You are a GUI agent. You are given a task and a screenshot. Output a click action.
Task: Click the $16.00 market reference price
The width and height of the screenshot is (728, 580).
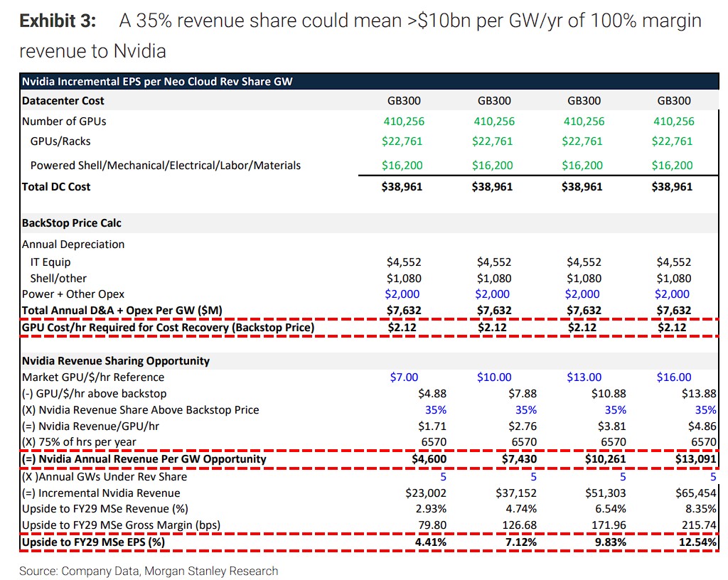[674, 377]
